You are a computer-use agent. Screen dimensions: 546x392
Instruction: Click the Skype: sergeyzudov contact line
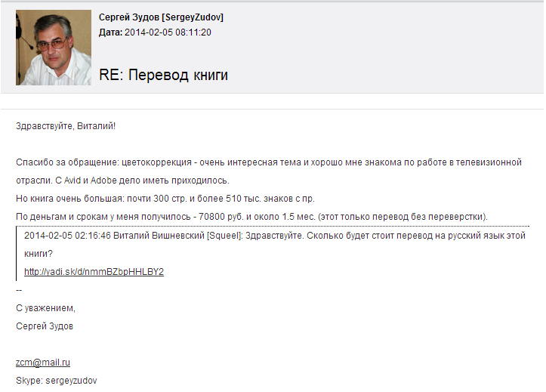pos(57,381)
